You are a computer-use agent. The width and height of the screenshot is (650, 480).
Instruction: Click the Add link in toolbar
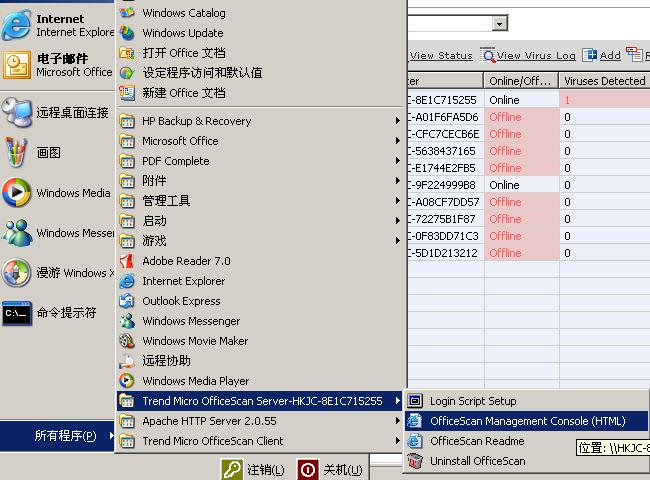610,55
